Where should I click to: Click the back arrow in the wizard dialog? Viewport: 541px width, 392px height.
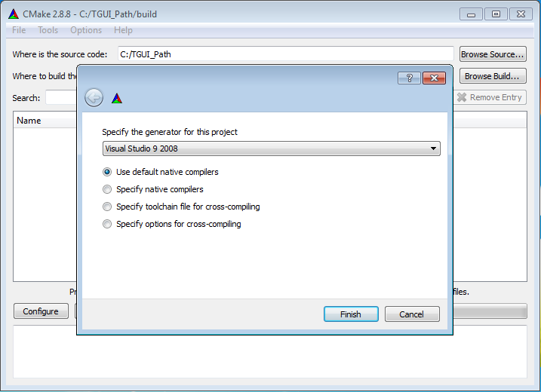click(x=94, y=98)
